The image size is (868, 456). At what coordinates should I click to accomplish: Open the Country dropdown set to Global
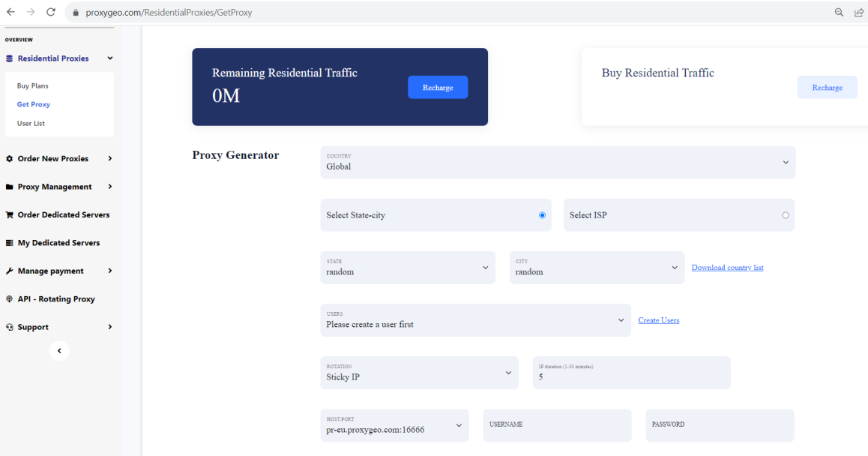tap(558, 162)
